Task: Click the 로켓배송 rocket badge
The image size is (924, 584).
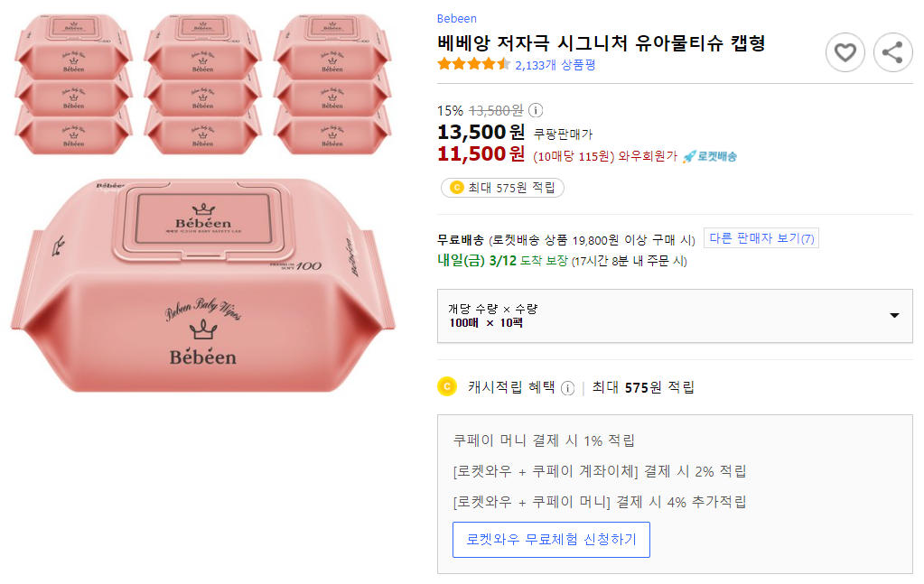Action: click(x=709, y=156)
